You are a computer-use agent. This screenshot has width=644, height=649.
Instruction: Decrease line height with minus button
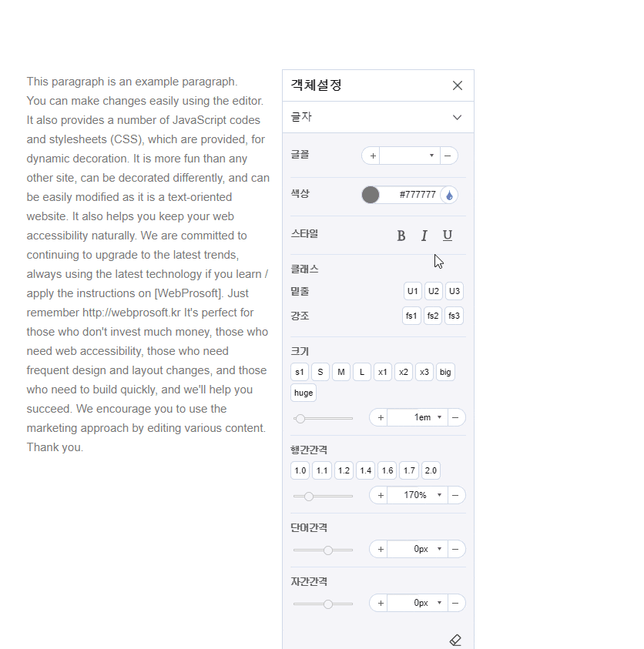point(455,495)
